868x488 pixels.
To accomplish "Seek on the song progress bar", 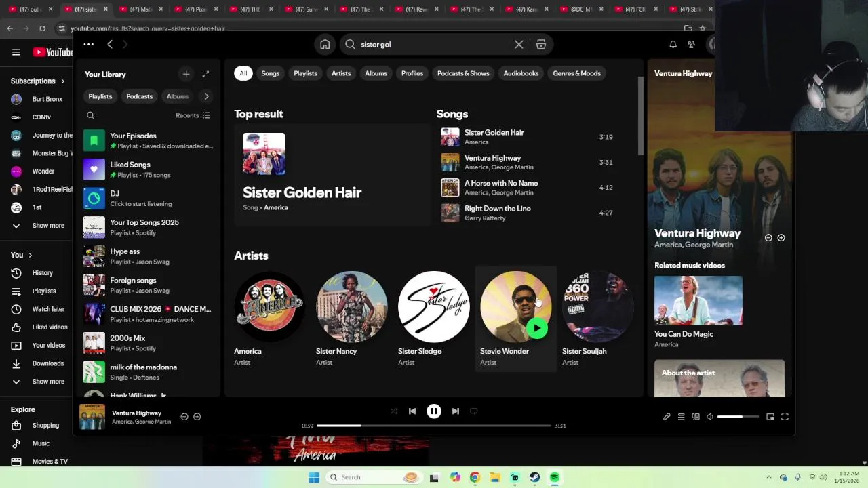I will [433, 426].
